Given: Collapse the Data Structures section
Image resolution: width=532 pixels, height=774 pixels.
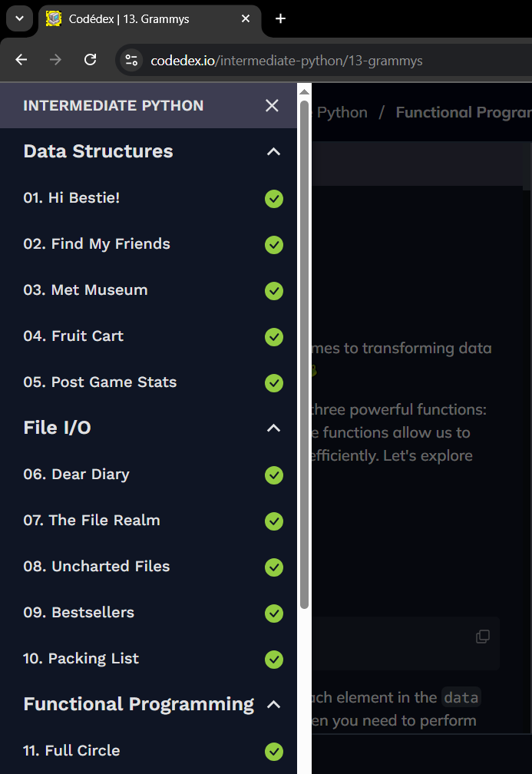Looking at the screenshot, I should (273, 151).
